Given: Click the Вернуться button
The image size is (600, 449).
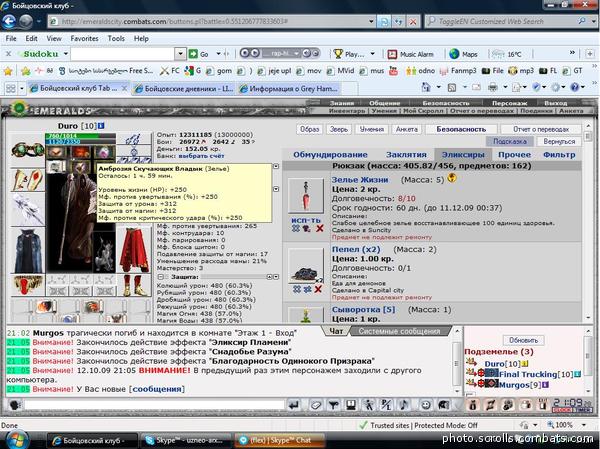Looking at the screenshot, I should [559, 141].
